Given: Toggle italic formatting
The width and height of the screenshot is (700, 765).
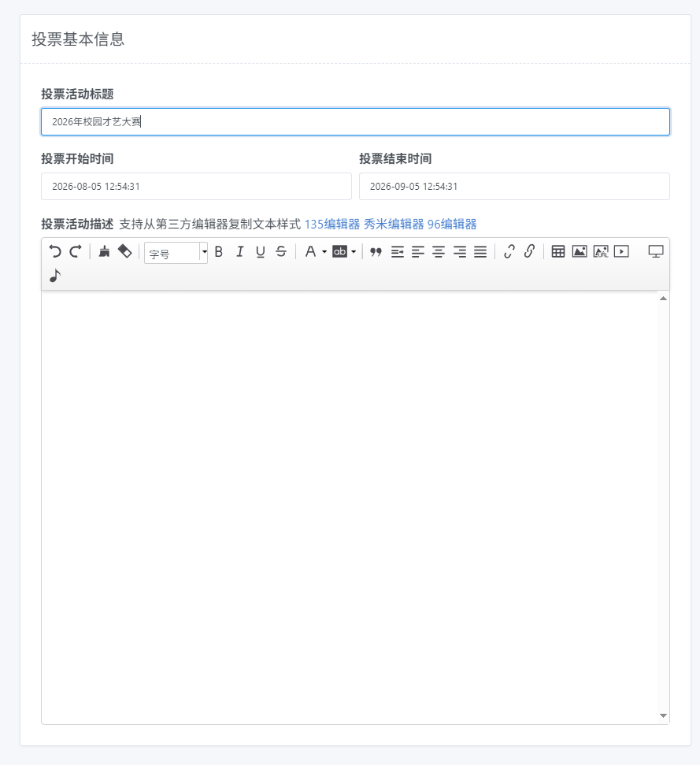Looking at the screenshot, I should 239,252.
